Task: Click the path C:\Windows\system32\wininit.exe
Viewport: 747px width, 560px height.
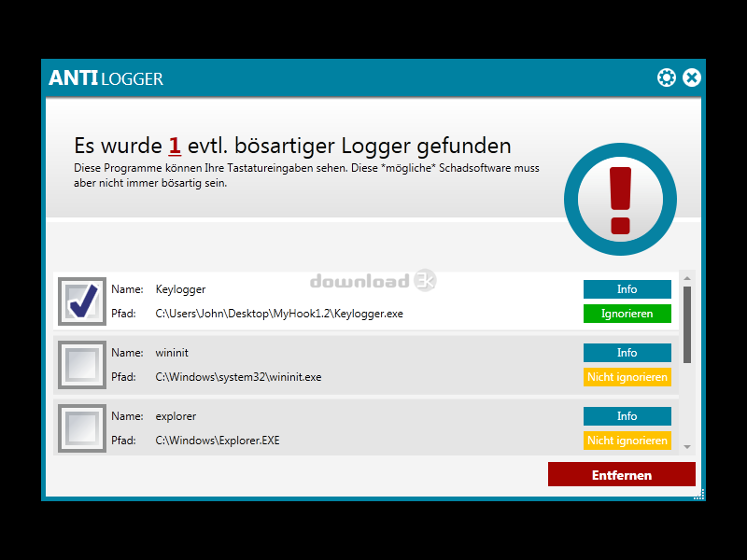Action: [238, 377]
